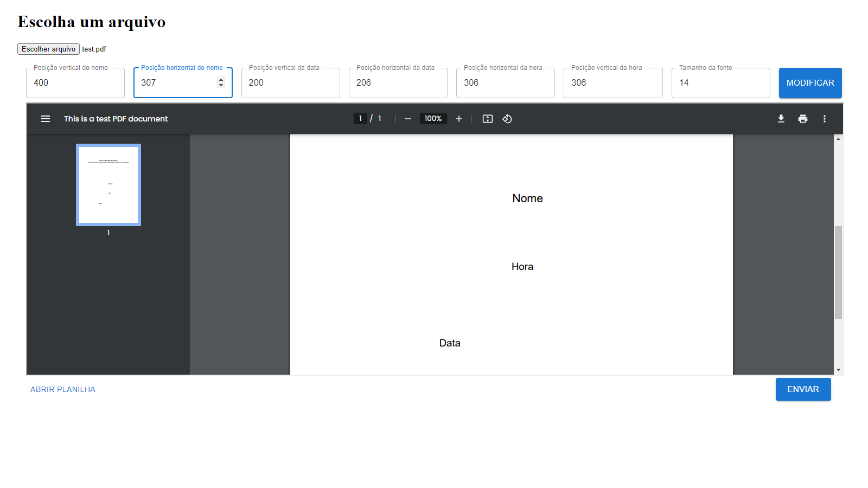This screenshot has width=868, height=488.
Task: Select the page 1 thumbnail
Action: point(108,184)
